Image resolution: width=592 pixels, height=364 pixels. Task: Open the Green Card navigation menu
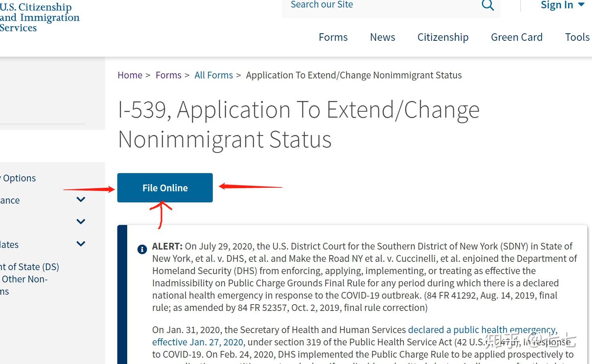[x=516, y=37]
